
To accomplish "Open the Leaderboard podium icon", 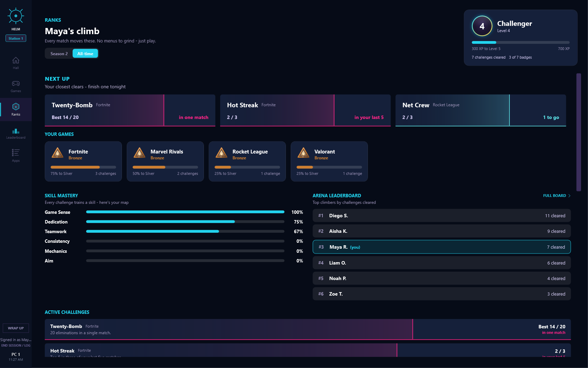I will 16,131.
